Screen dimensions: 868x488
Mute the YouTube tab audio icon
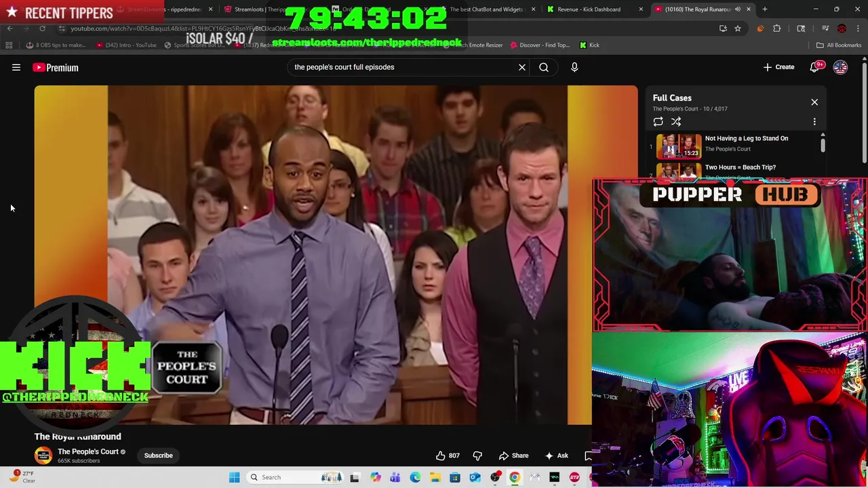[737, 9]
